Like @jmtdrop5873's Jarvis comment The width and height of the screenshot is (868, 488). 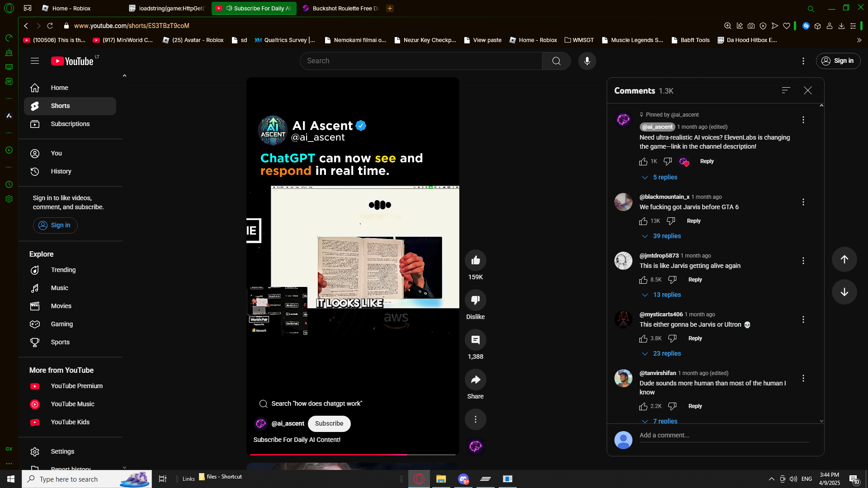643,280
